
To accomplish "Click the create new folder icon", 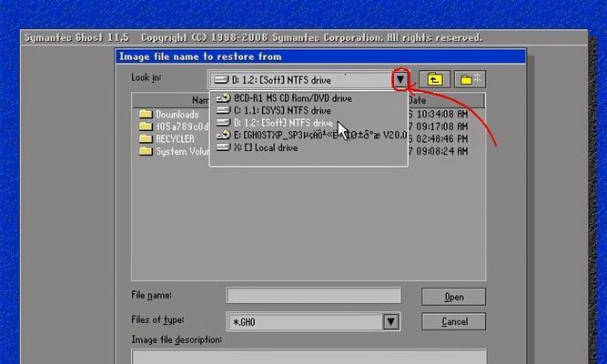I will [470, 79].
